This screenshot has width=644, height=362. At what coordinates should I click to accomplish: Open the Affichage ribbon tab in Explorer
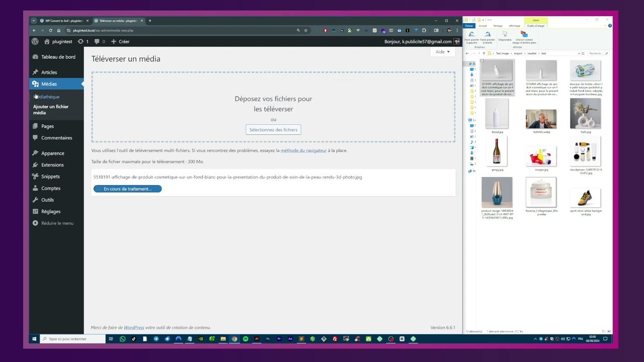tap(514, 26)
